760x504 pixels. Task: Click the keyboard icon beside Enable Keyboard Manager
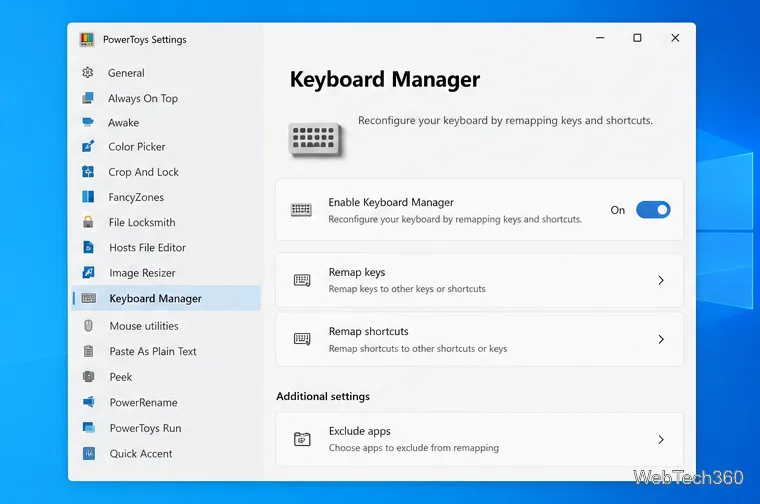(301, 210)
